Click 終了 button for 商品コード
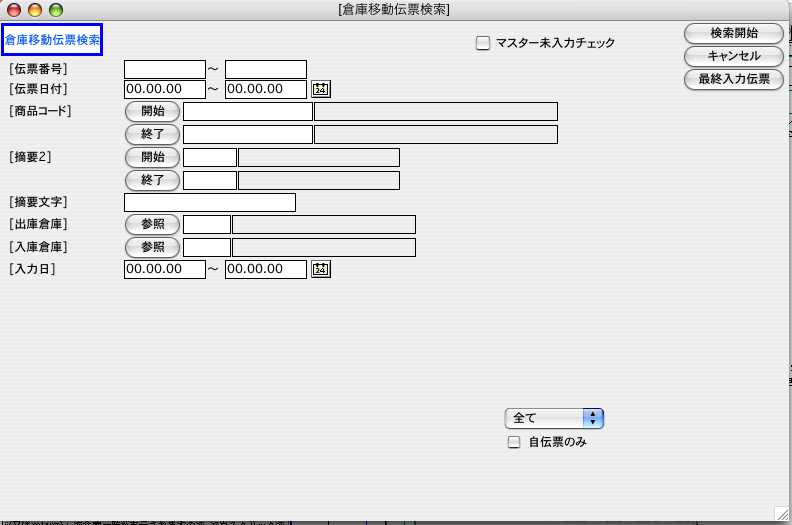Screen dimensions: 792x525 coord(152,134)
